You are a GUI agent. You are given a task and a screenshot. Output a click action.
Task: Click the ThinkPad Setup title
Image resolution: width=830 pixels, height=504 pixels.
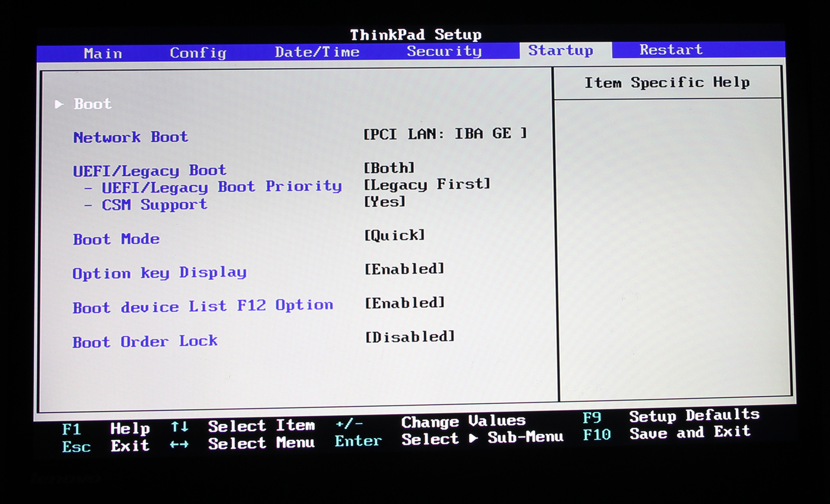[416, 34]
